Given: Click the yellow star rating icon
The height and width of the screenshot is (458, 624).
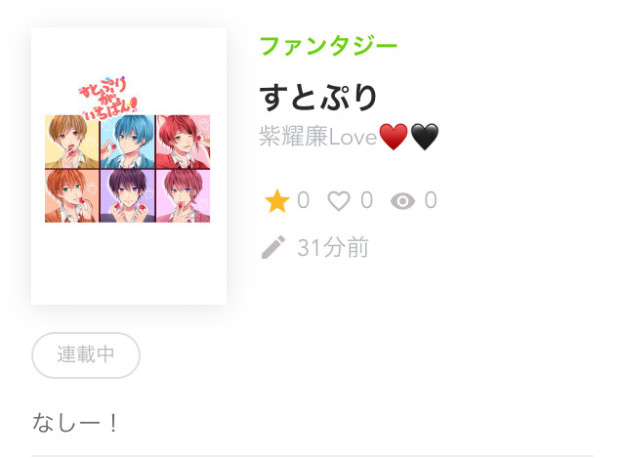Looking at the screenshot, I should [277, 201].
